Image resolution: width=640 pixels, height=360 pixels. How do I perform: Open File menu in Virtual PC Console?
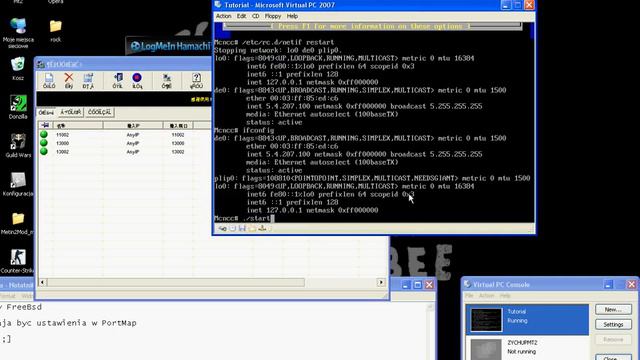pos(469,296)
